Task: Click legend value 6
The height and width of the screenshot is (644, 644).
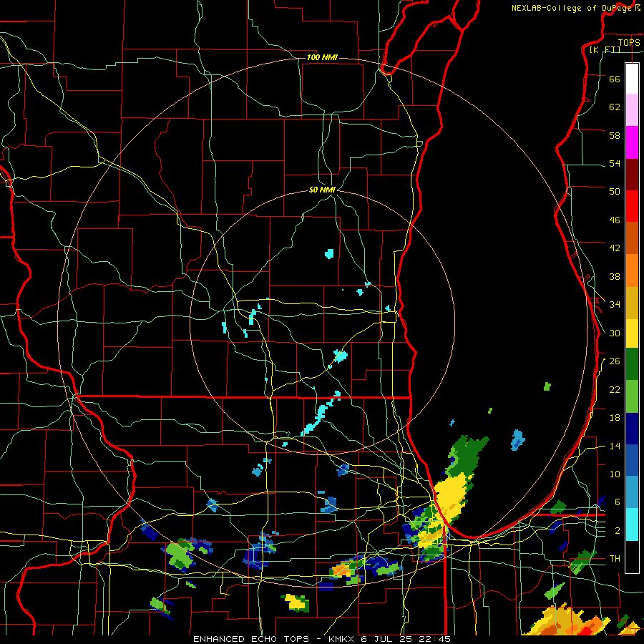Action: pyautogui.click(x=617, y=502)
